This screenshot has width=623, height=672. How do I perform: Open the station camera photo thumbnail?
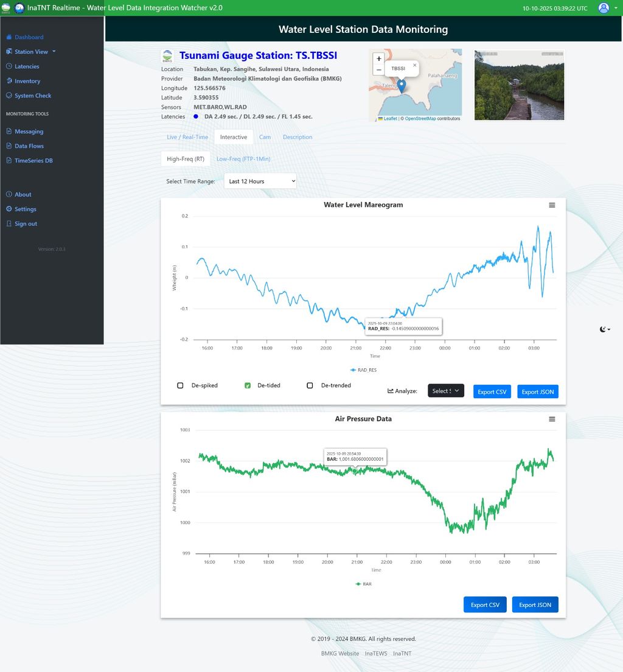point(519,85)
